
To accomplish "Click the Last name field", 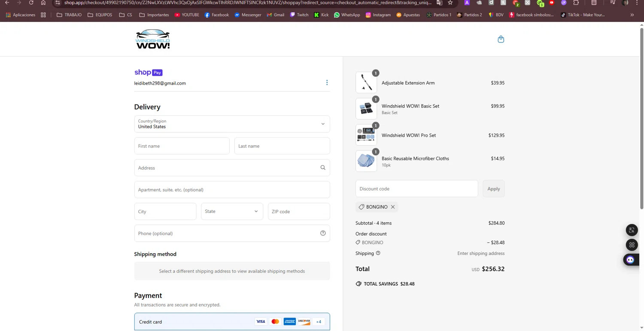I will point(282,146).
